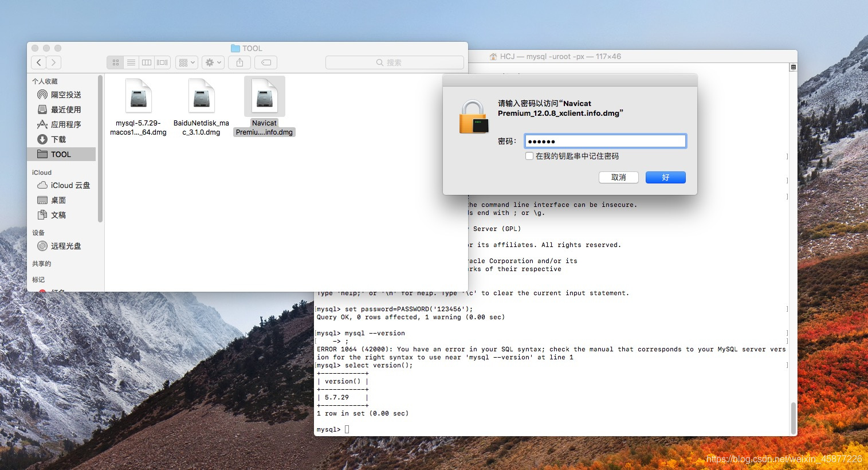Click the 个人收藏 sidebar section header
Screen dimensions: 868x470
point(45,81)
